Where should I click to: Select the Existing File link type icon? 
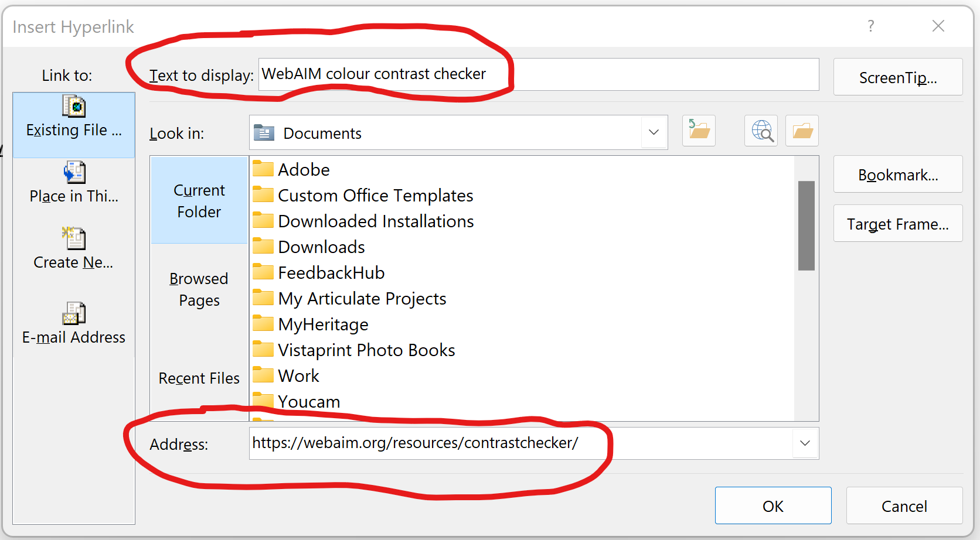[74, 107]
